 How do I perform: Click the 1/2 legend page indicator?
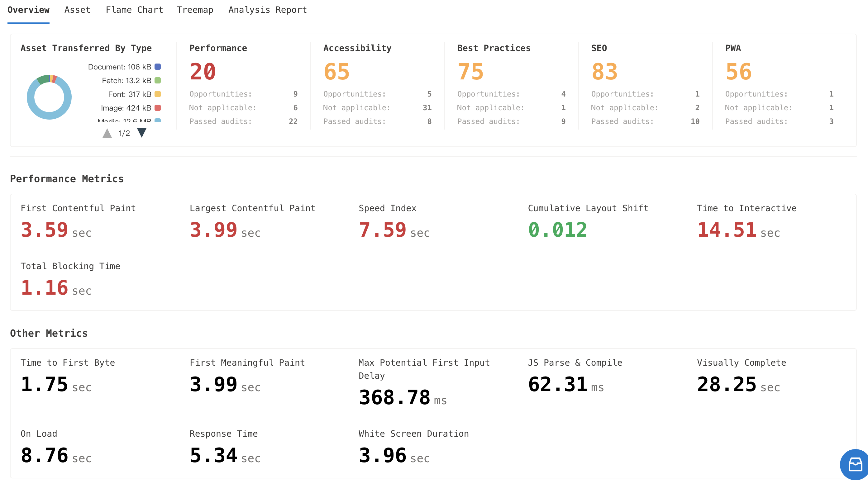click(x=124, y=133)
